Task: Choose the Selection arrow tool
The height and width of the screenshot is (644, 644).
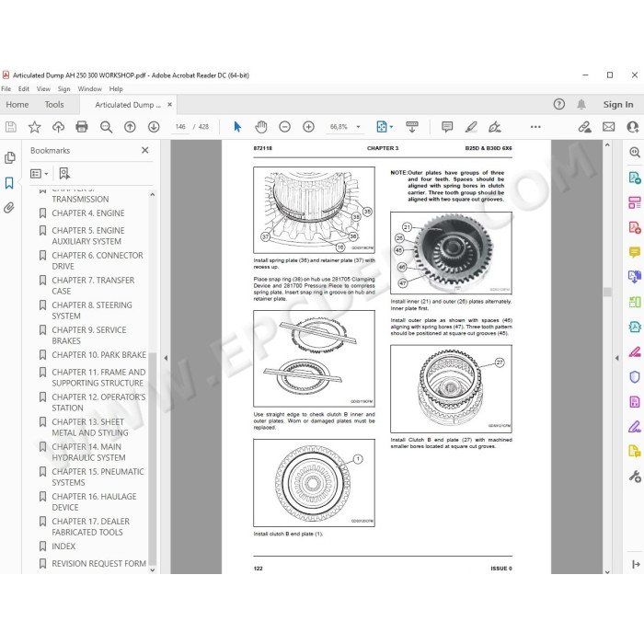Action: tap(237, 127)
